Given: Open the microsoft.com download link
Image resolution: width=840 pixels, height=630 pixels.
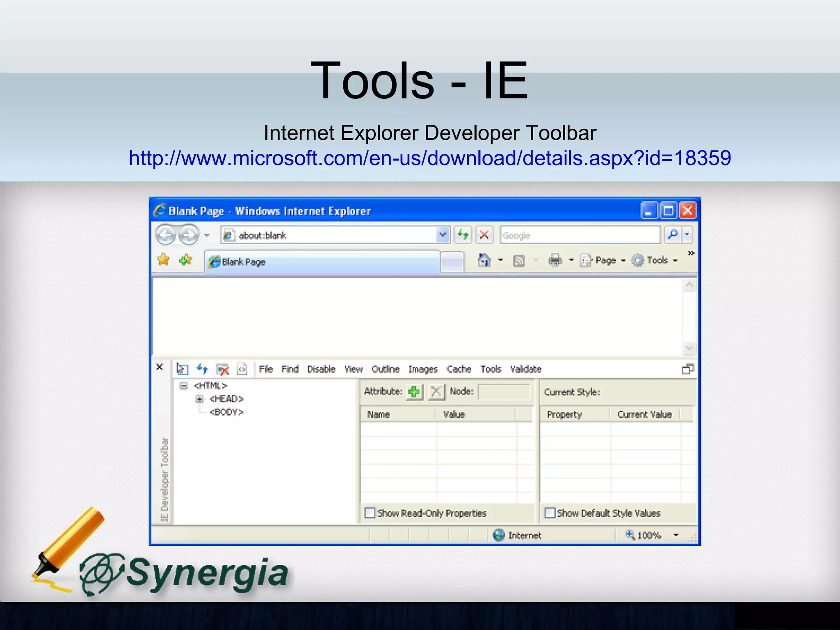Looking at the screenshot, I should (x=429, y=158).
